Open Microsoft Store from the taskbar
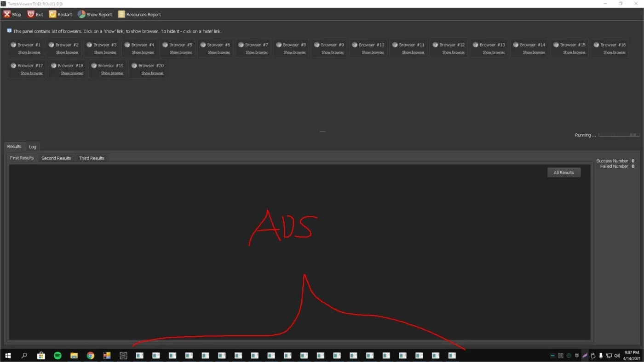This screenshot has width=644, height=362. [41, 356]
